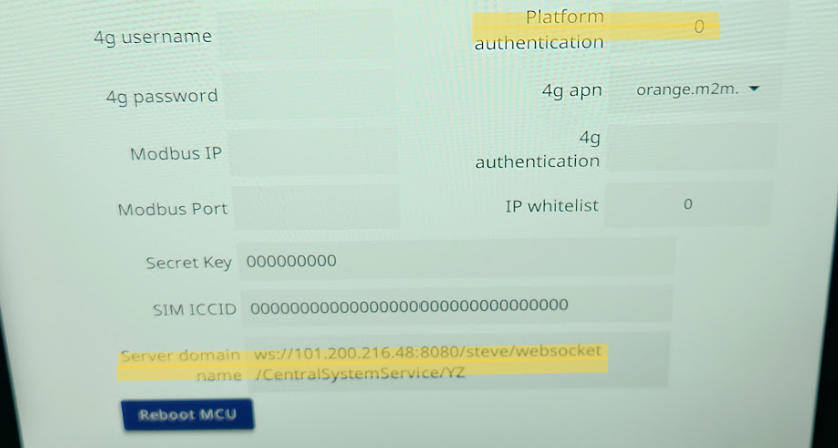Click the SIM ICCID label

(195, 309)
